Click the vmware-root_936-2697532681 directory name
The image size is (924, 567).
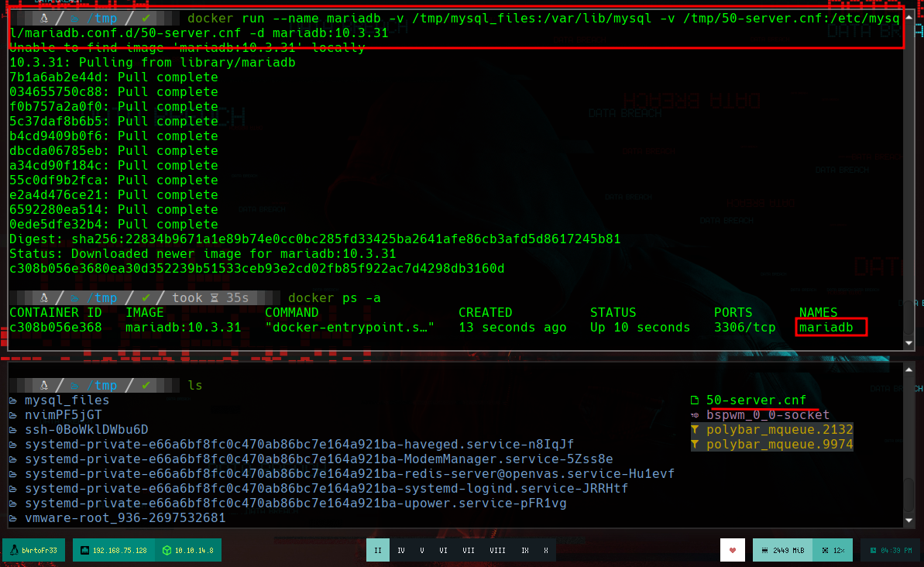coord(125,518)
